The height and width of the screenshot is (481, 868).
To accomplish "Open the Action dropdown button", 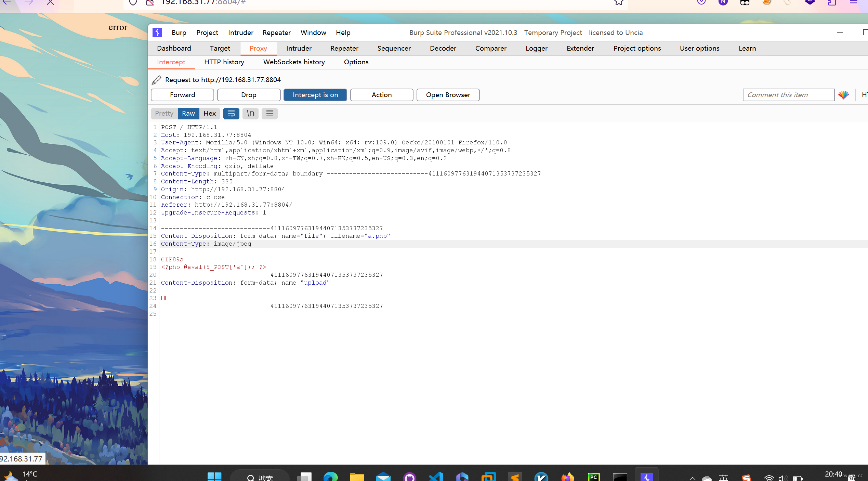I will (382, 95).
